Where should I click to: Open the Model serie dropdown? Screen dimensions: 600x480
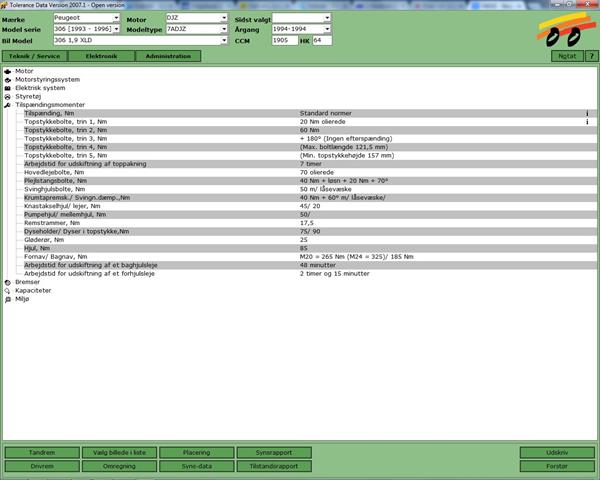pos(118,30)
